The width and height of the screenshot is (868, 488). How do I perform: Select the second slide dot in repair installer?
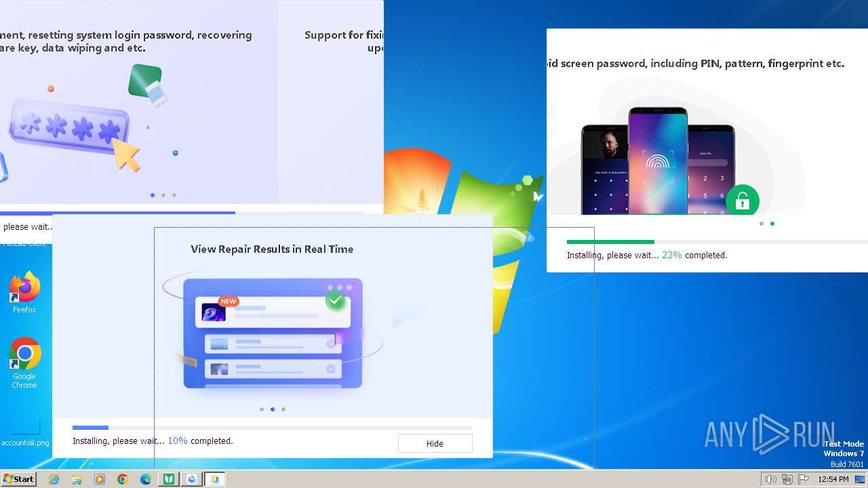pyautogui.click(x=273, y=409)
